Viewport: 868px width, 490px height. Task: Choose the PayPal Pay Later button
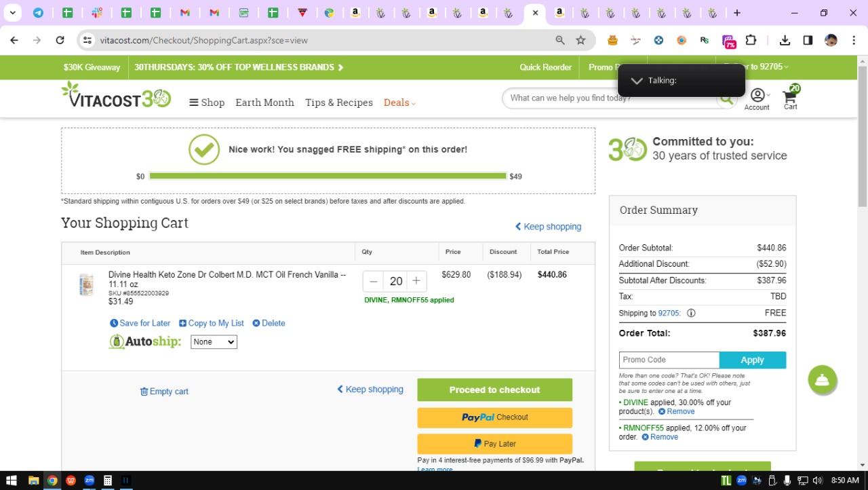click(x=494, y=444)
